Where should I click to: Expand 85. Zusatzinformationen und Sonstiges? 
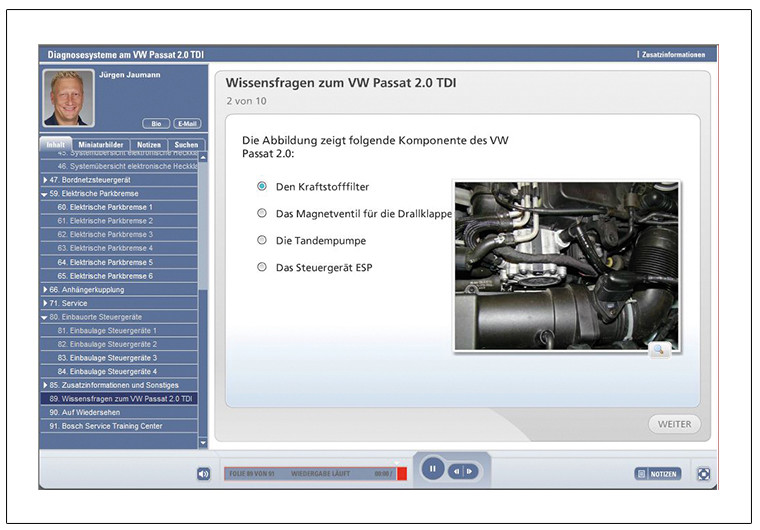(45, 385)
